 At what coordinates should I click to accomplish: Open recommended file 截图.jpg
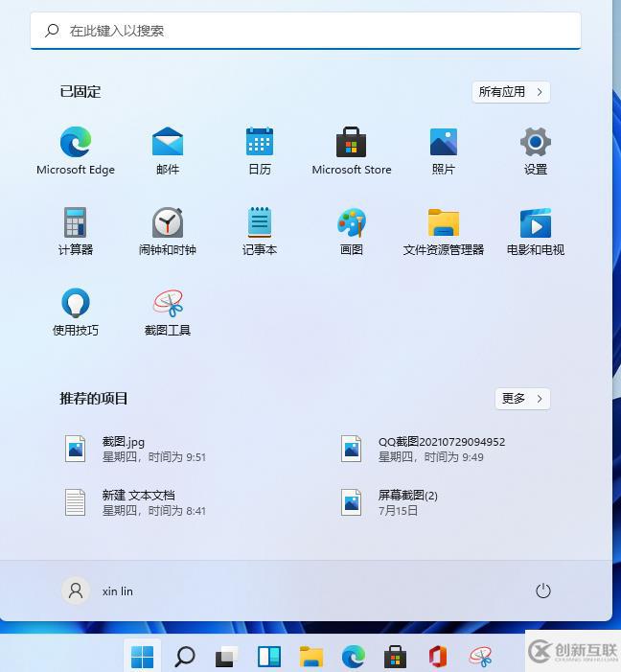click(136, 449)
